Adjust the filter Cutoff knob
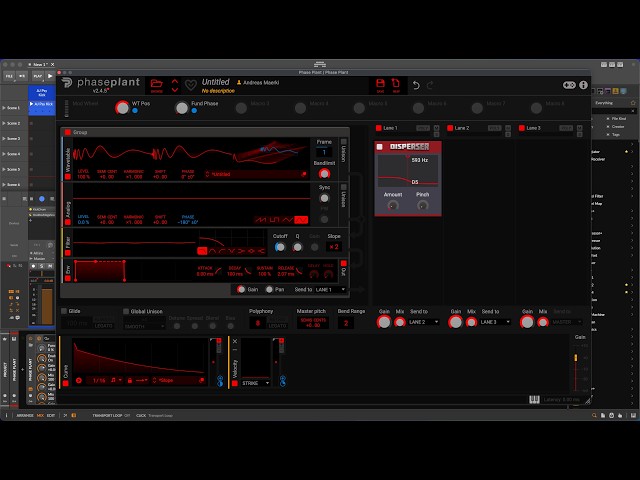This screenshot has height=480, width=640. (x=280, y=247)
